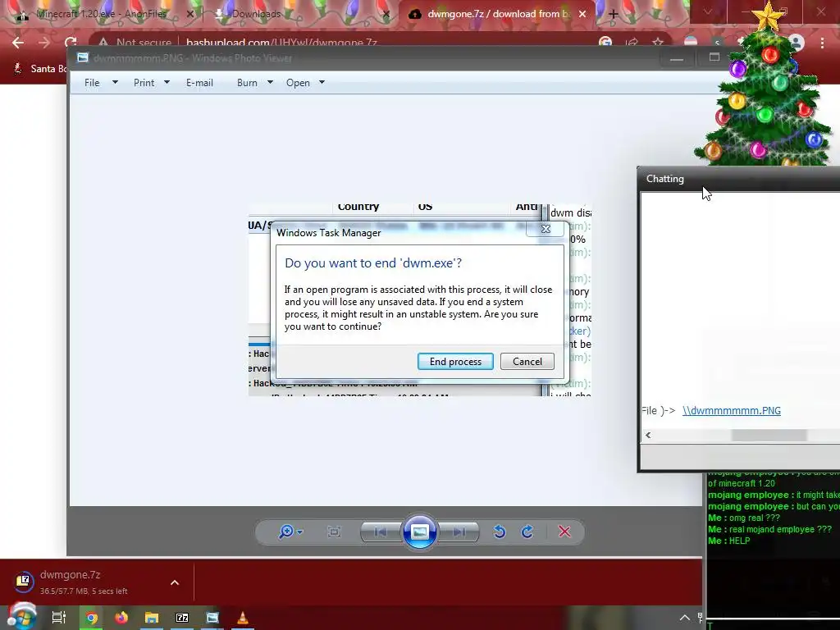Open Chrome from the taskbar

(x=92, y=618)
